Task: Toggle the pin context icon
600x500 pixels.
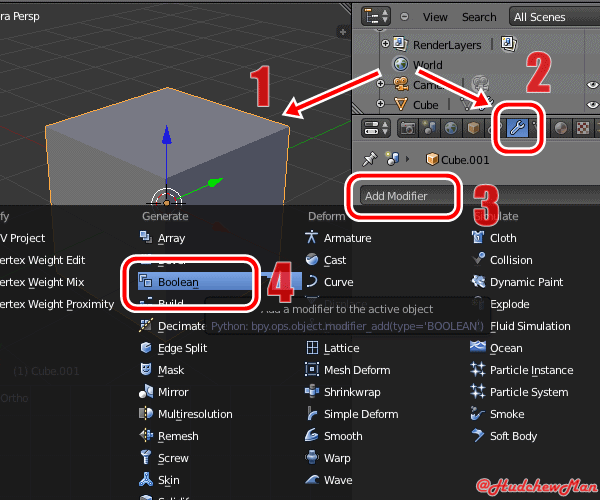Action: 370,159
